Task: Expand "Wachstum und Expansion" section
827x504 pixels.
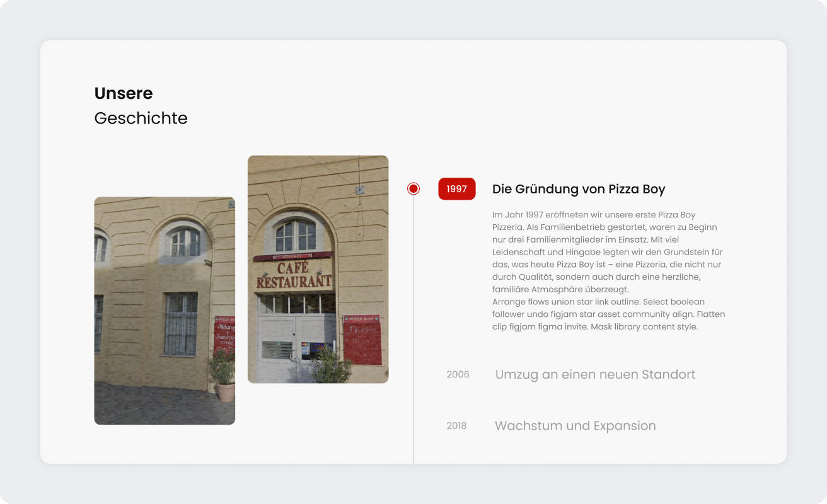Action: pyautogui.click(x=575, y=426)
